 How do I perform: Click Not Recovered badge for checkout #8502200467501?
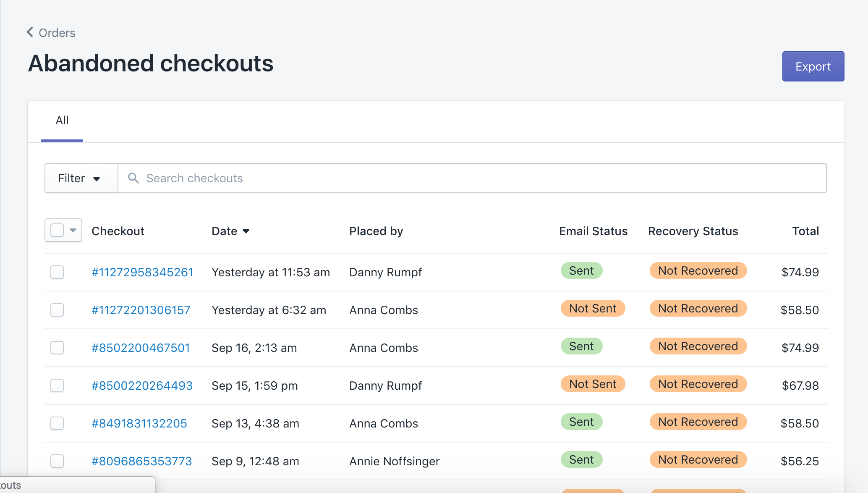tap(698, 346)
